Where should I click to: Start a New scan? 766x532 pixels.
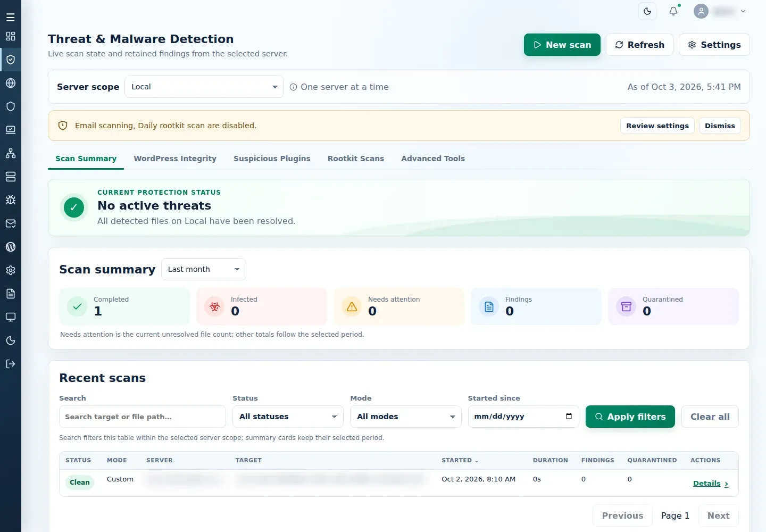pos(562,45)
